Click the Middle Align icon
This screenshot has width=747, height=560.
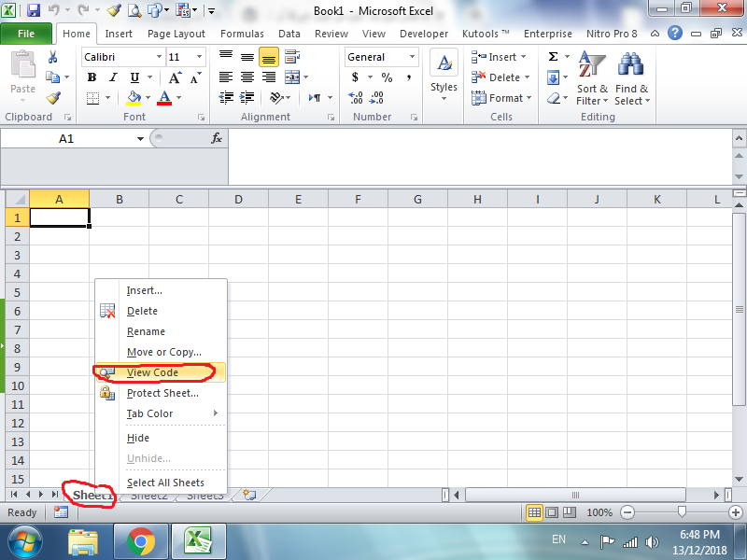coord(247,57)
